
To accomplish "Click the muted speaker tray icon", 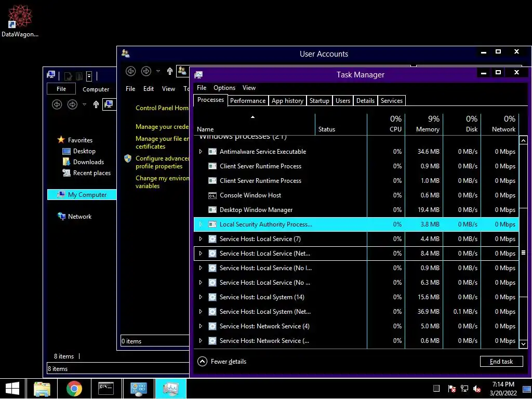I will coord(477,389).
